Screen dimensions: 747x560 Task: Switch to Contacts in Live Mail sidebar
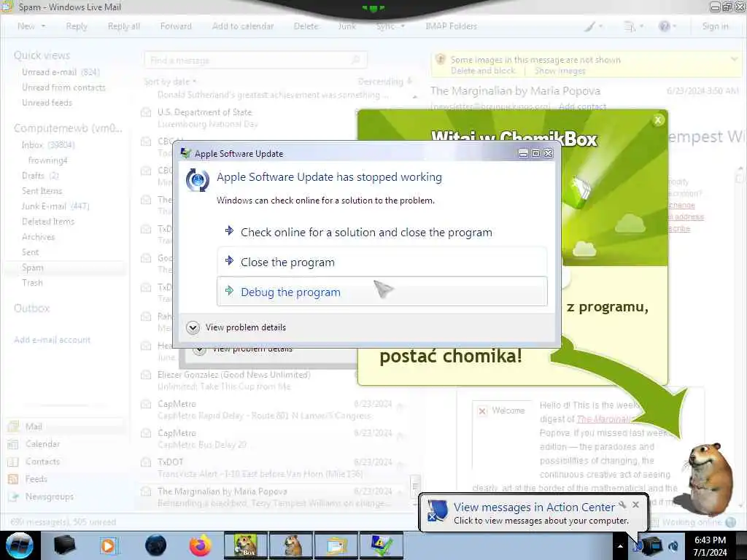click(x=42, y=462)
